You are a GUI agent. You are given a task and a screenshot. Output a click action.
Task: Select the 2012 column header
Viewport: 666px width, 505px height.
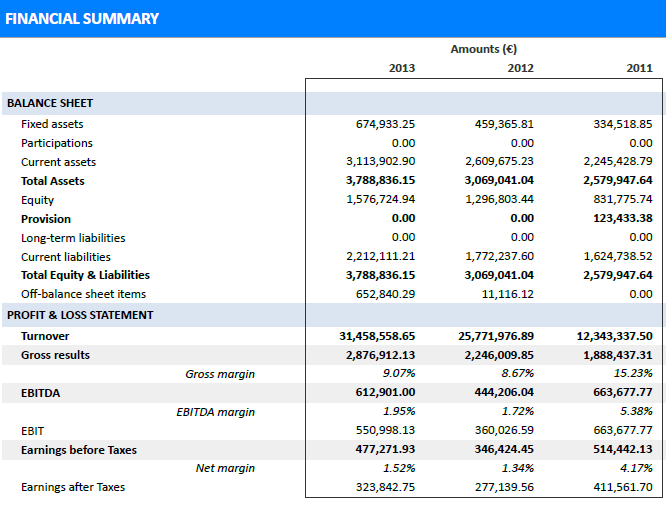[520, 68]
